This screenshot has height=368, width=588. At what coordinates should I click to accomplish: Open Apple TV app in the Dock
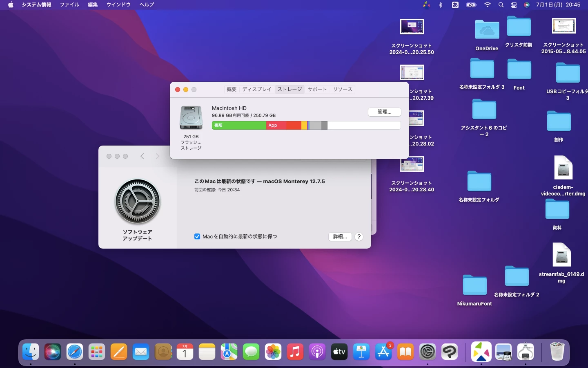[x=339, y=352]
